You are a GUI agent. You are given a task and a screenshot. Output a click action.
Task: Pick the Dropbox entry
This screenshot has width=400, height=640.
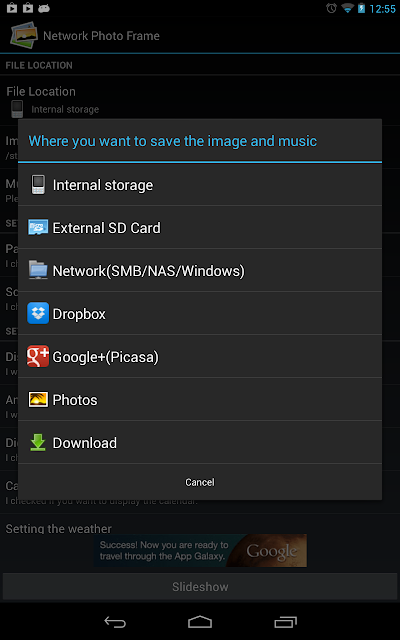(200, 313)
